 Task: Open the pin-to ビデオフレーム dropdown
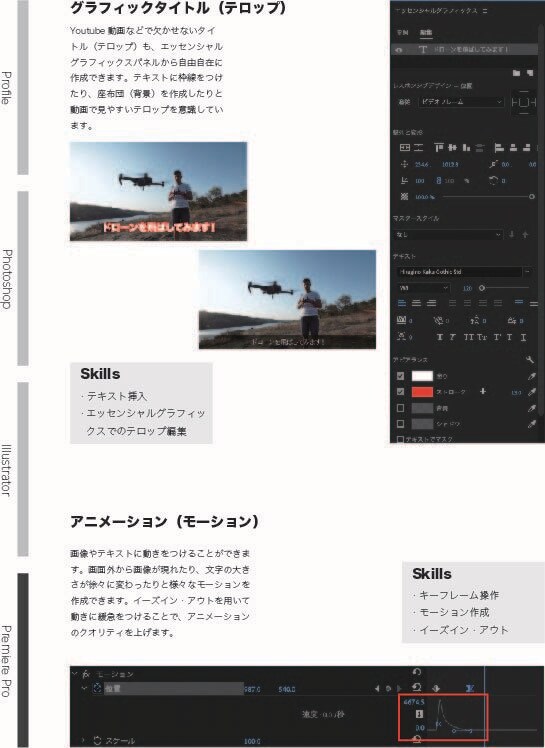tap(461, 102)
